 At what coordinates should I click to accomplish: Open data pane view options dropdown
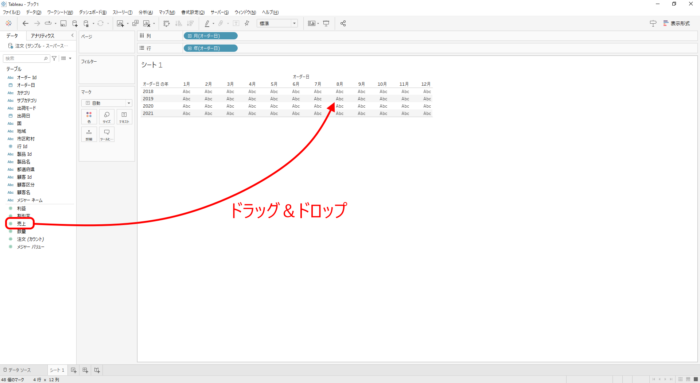[66, 58]
